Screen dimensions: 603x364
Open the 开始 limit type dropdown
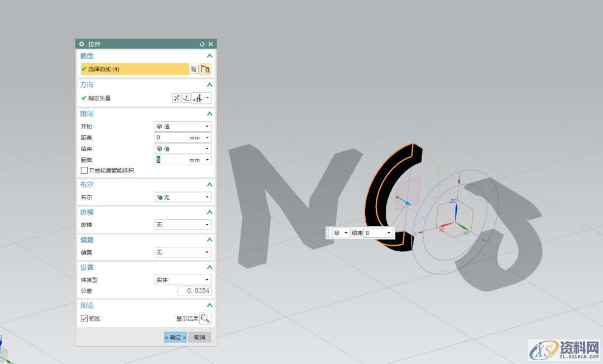point(183,127)
